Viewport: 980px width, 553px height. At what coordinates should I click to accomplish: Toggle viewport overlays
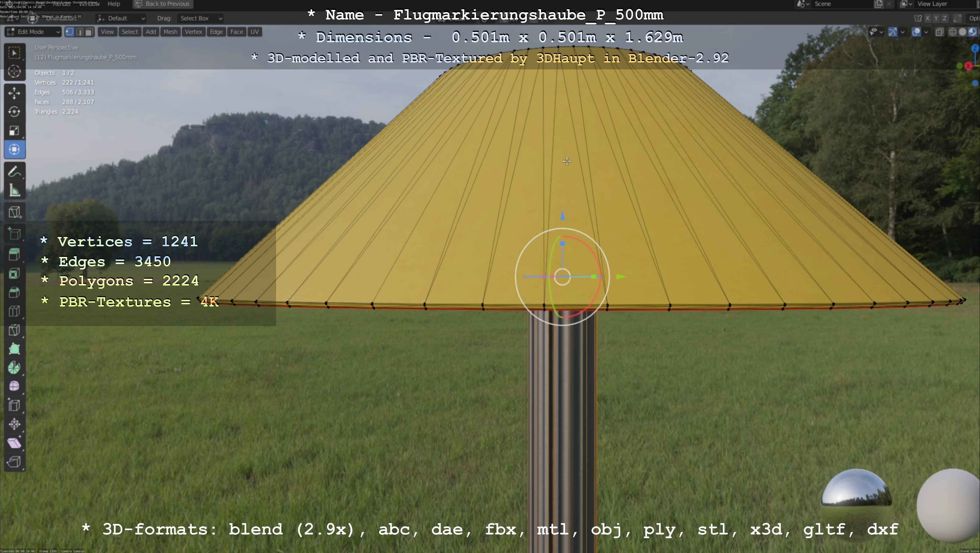916,32
